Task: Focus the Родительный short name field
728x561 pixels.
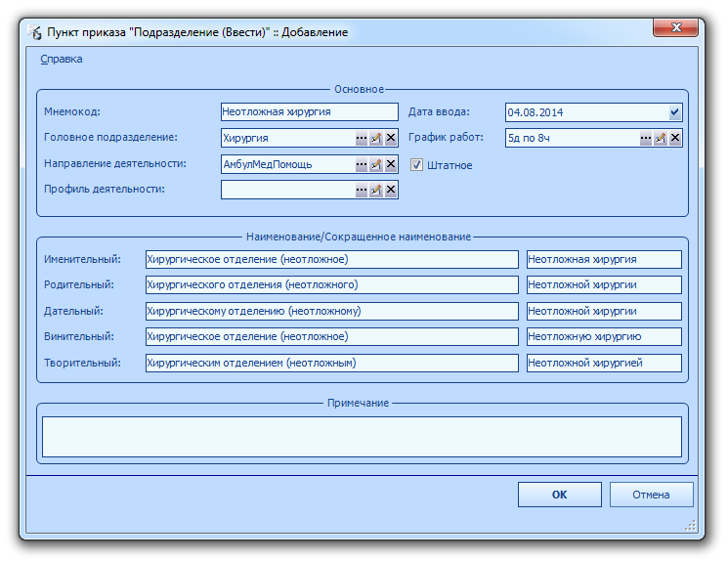Action: (604, 284)
